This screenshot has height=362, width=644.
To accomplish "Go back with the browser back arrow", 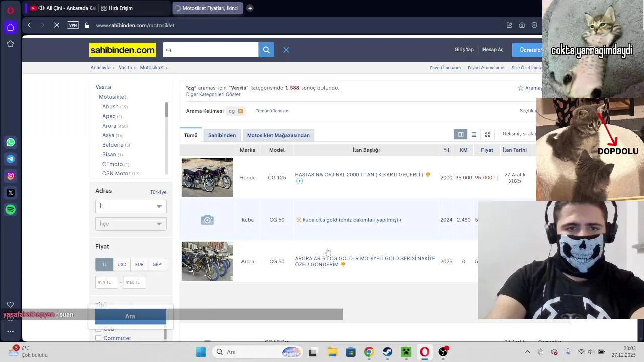I will 29,25.
